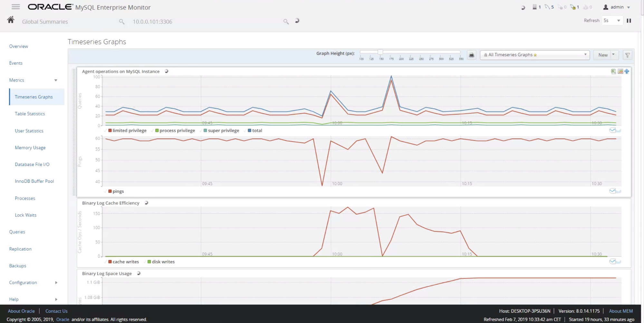
Task: Click the graph height save icon
Action: click(472, 55)
